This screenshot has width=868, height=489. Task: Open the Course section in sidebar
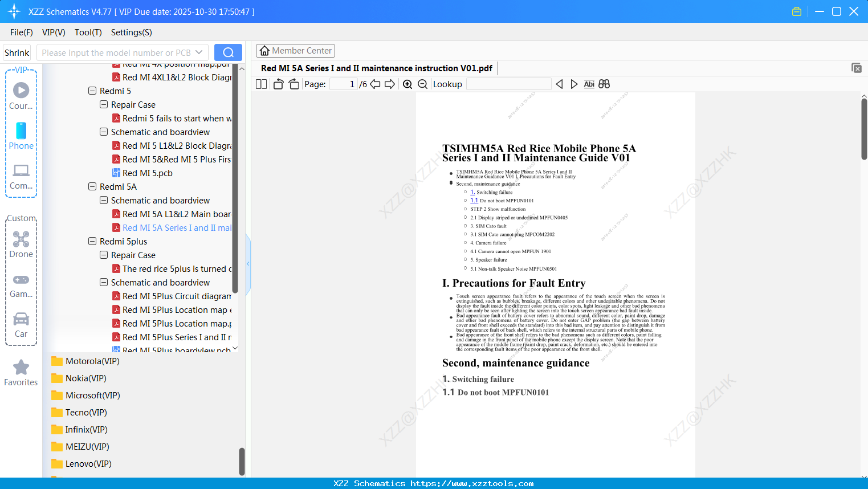[x=21, y=96]
